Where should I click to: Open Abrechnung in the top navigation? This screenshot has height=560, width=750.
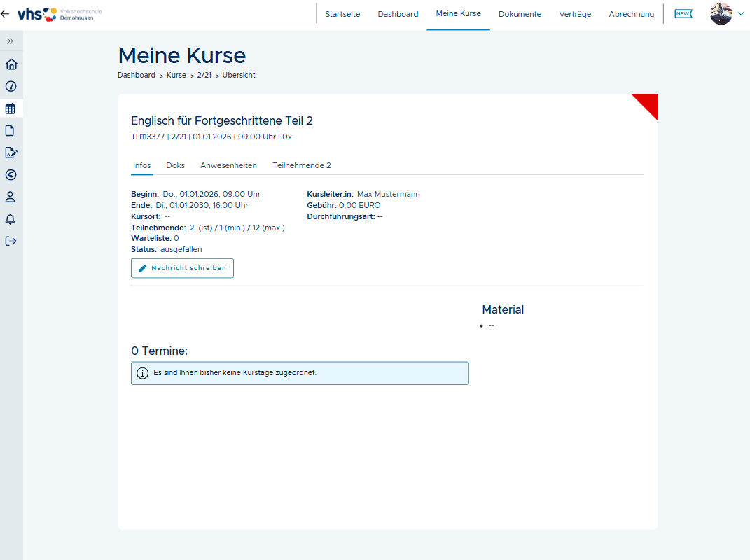point(631,14)
